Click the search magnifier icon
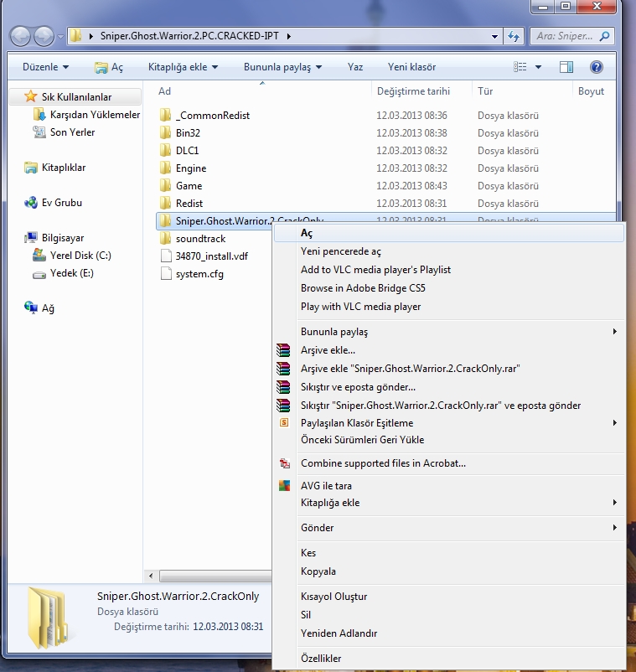636x672 pixels. [605, 36]
